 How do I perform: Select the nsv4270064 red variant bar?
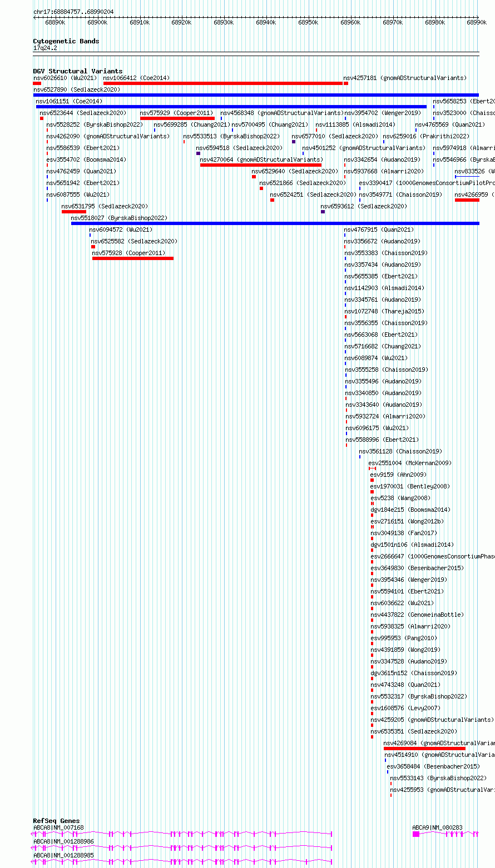click(261, 165)
